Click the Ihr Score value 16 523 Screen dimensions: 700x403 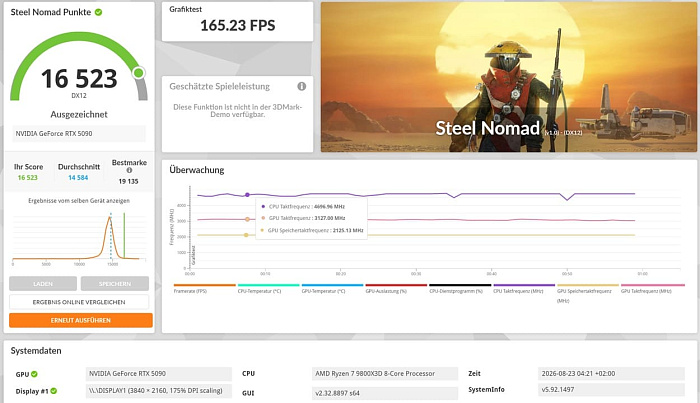(x=28, y=178)
